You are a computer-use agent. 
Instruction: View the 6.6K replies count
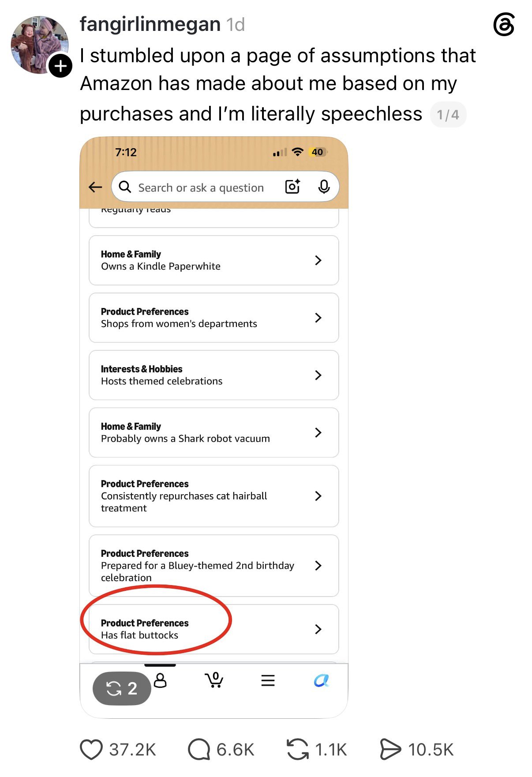[x=236, y=750]
